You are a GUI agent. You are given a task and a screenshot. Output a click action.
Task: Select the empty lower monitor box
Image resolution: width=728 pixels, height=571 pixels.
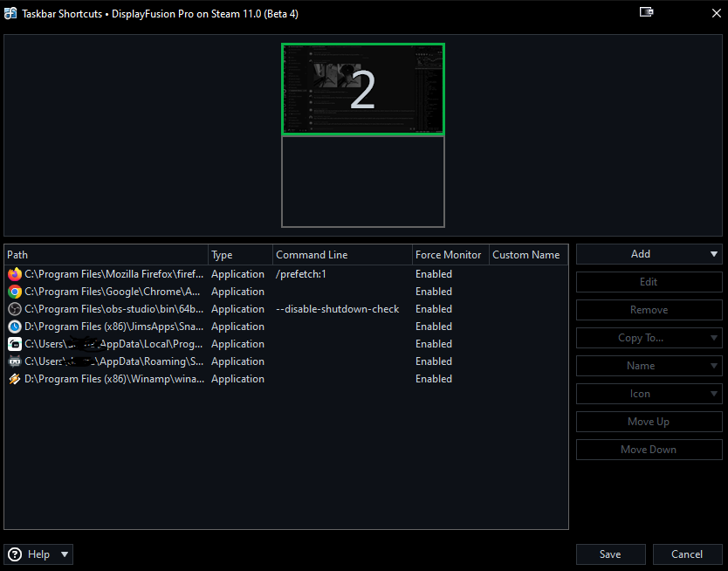click(362, 182)
